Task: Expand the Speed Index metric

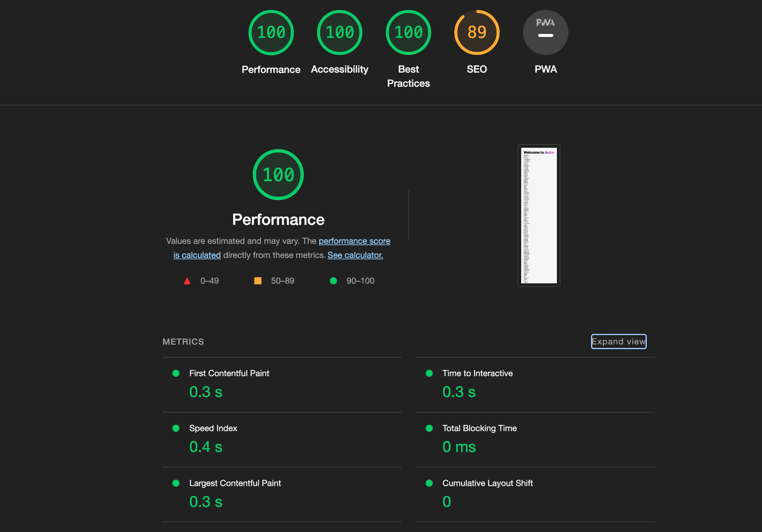Action: (213, 428)
